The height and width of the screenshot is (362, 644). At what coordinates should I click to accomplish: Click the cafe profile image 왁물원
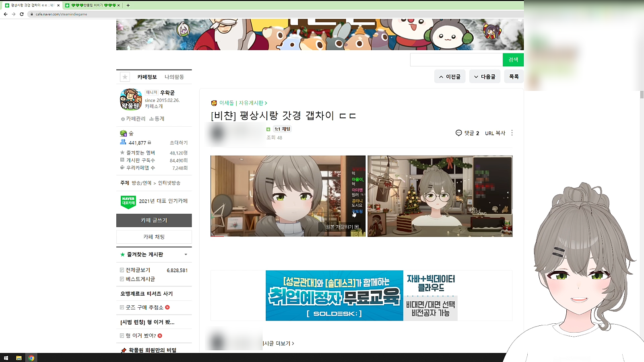131,99
